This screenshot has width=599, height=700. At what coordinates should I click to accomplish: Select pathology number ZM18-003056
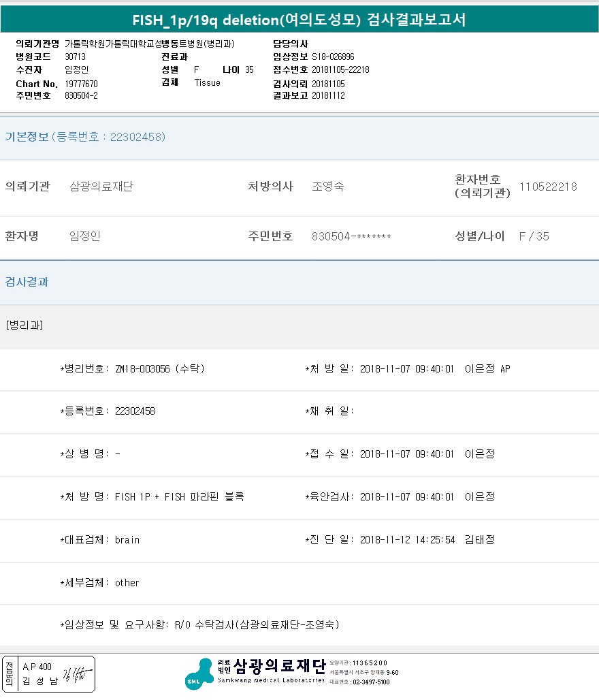click(x=142, y=369)
